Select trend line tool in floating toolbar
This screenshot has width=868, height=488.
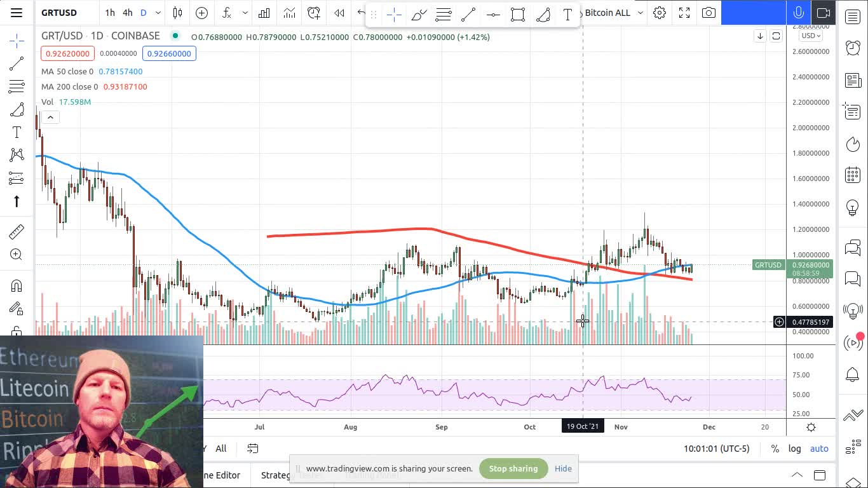468,14
